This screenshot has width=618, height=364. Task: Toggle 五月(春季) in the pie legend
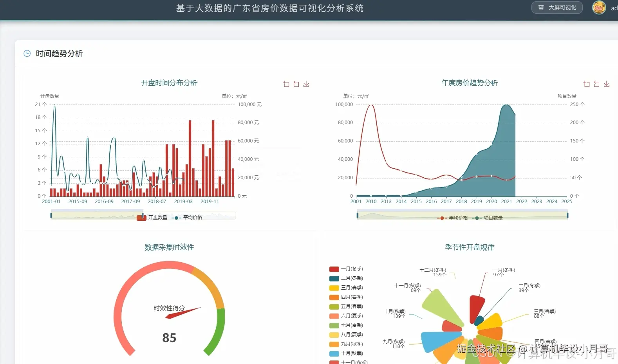(346, 306)
